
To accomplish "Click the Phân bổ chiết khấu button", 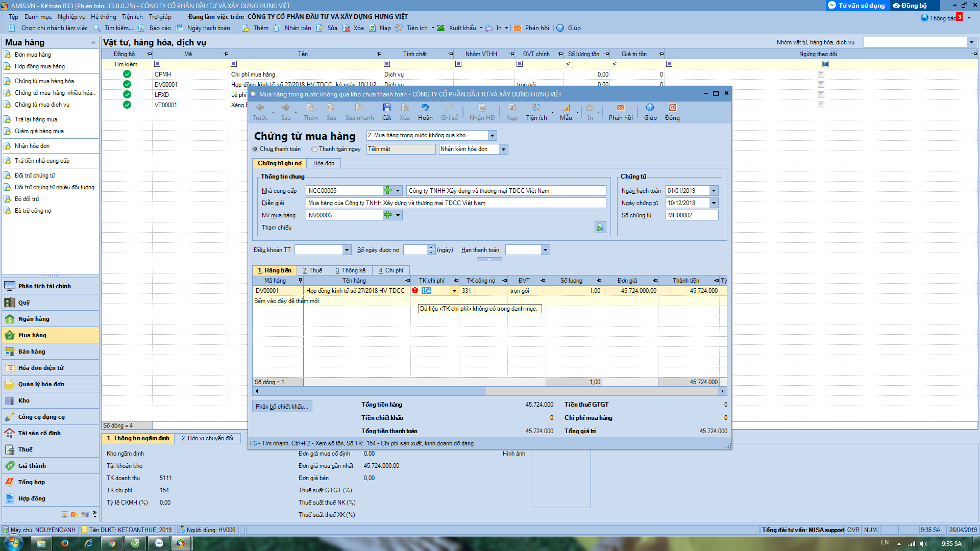I will pos(282,407).
